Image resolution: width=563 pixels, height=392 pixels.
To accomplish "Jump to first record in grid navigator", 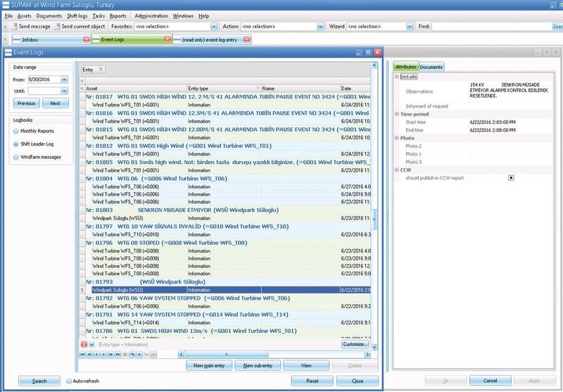I will pos(82,354).
